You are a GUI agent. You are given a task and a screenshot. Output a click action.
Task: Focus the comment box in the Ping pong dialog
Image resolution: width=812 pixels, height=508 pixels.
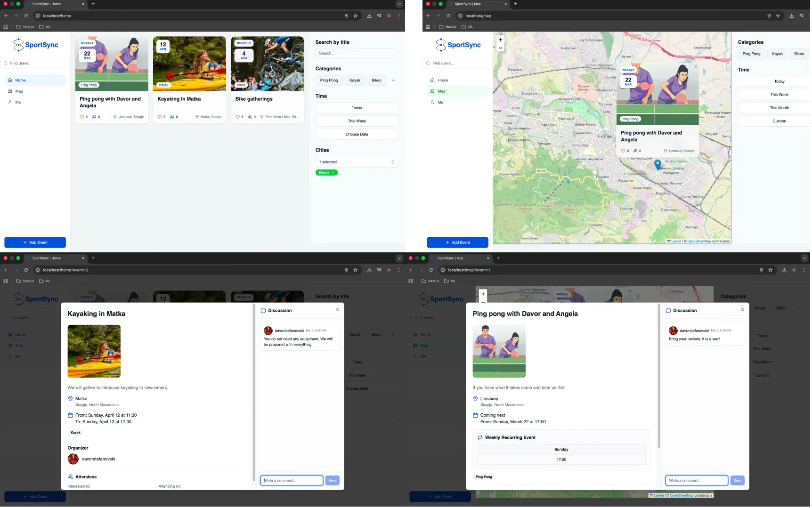pos(698,481)
